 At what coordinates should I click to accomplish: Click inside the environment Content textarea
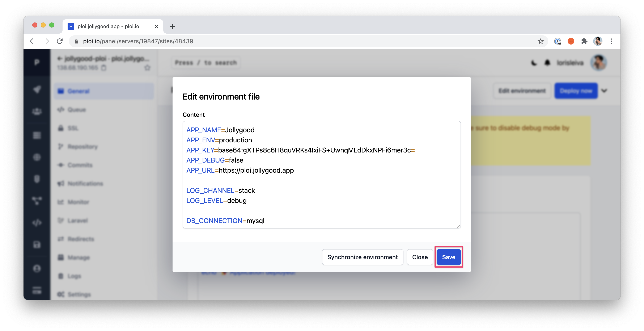coord(322,175)
